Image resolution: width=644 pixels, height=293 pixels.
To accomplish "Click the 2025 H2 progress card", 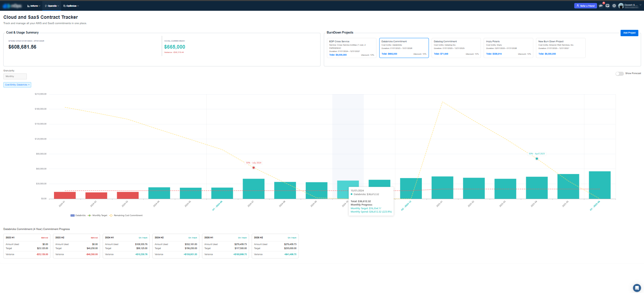I will [275, 246].
